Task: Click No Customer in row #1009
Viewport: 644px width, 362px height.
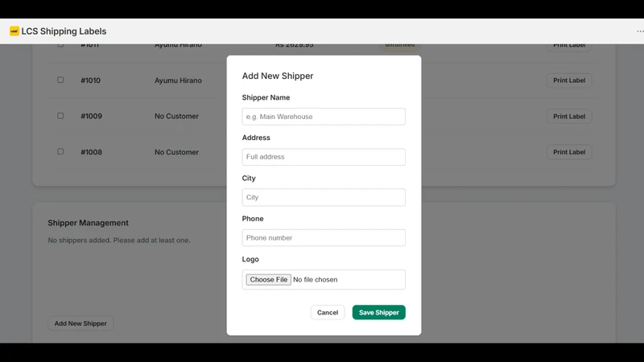Action: click(176, 116)
